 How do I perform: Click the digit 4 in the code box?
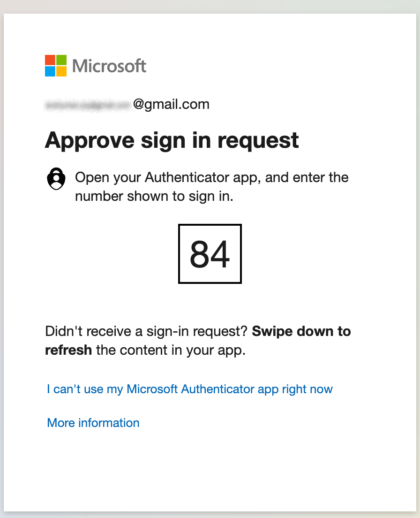[220, 254]
